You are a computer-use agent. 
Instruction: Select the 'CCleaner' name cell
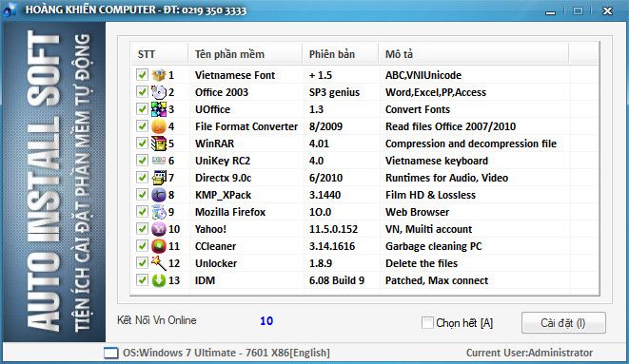pos(215,246)
